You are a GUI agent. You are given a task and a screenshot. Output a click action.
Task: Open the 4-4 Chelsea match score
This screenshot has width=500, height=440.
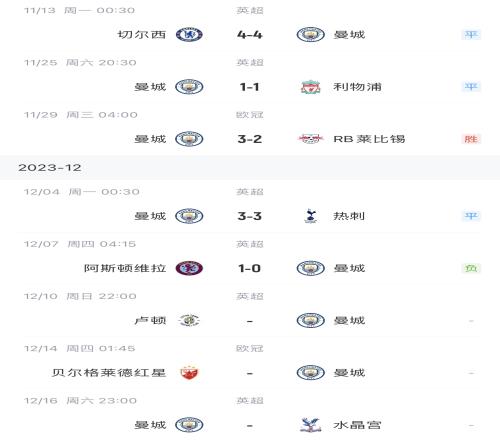(x=250, y=35)
